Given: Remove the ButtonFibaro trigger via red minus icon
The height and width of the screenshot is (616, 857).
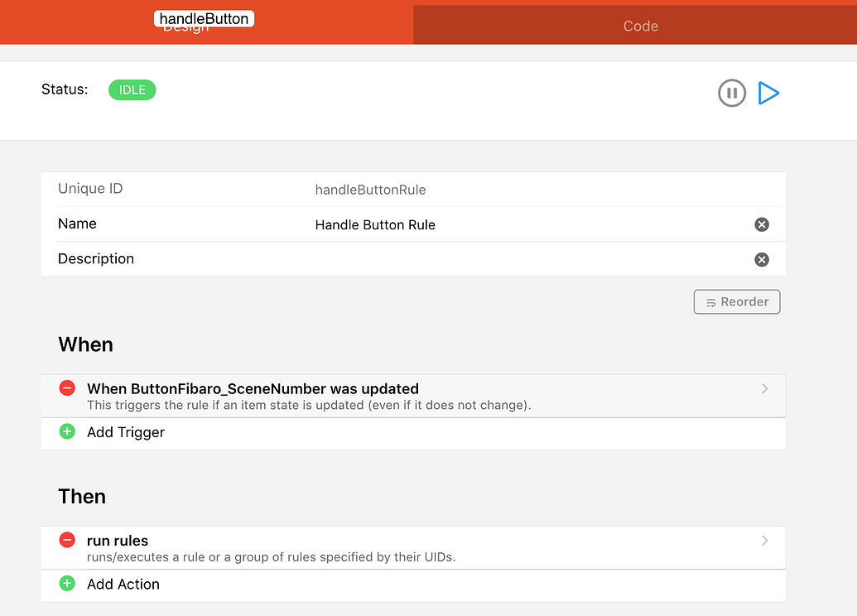Looking at the screenshot, I should (x=66, y=387).
